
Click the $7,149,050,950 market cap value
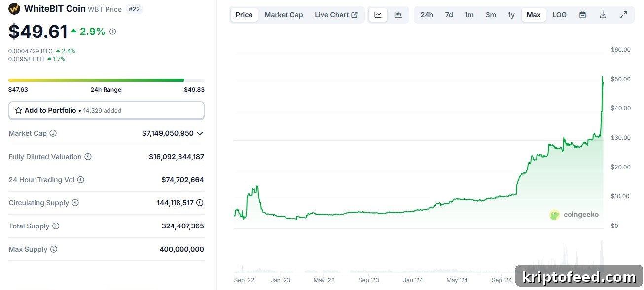click(168, 133)
